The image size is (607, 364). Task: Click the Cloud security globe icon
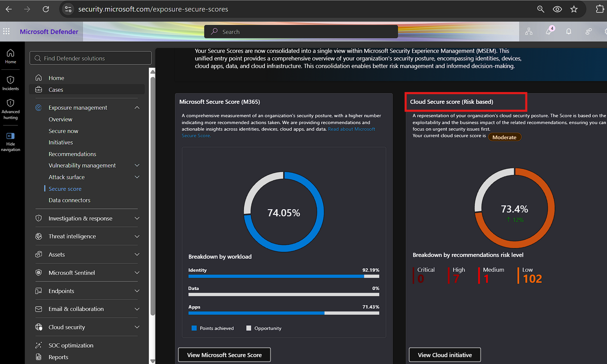pyautogui.click(x=39, y=327)
